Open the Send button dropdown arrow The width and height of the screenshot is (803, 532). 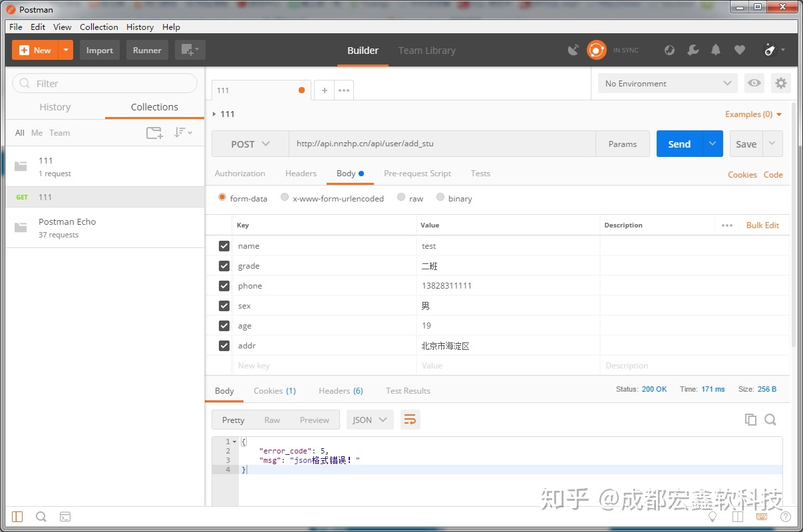point(713,144)
